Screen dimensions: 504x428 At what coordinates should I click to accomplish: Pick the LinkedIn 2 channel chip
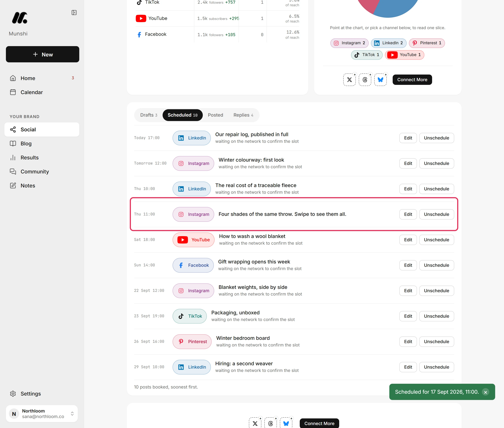coord(389,43)
